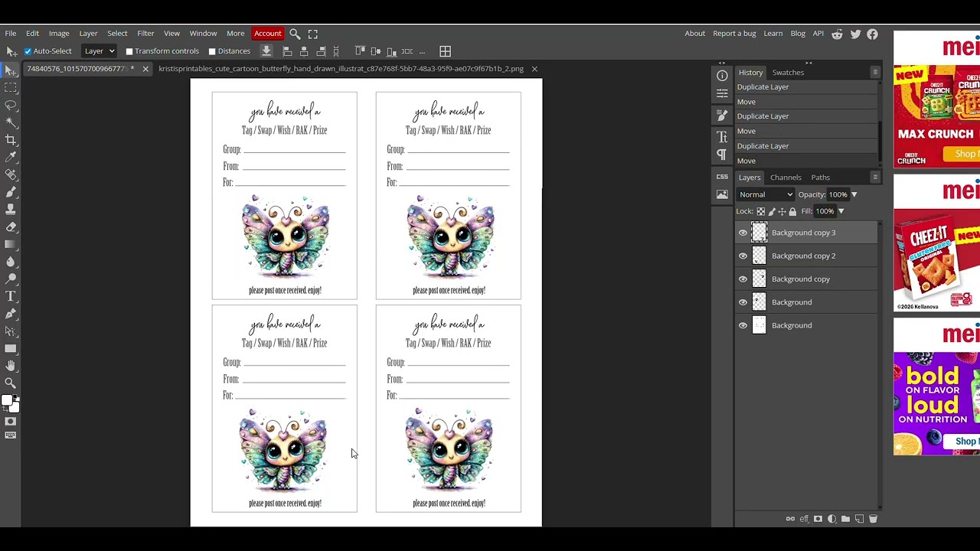Select the Eraser tool
The width and height of the screenshot is (980, 551).
coord(11,227)
